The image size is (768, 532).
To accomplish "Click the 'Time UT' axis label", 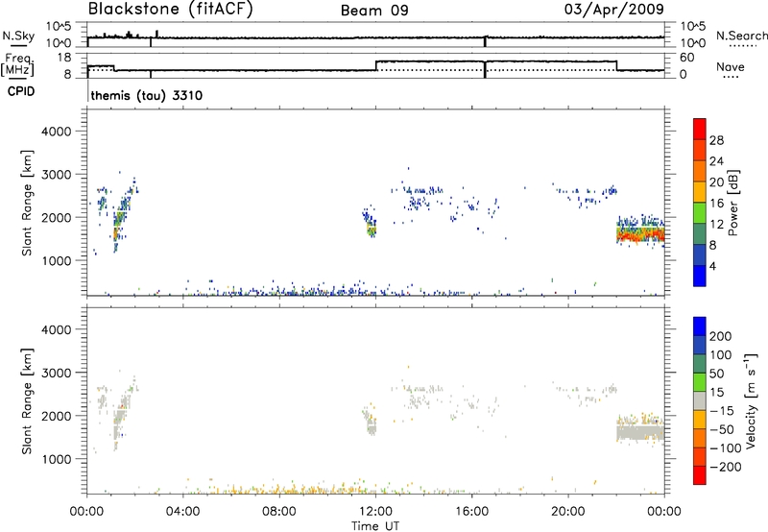I will pyautogui.click(x=375, y=526).
